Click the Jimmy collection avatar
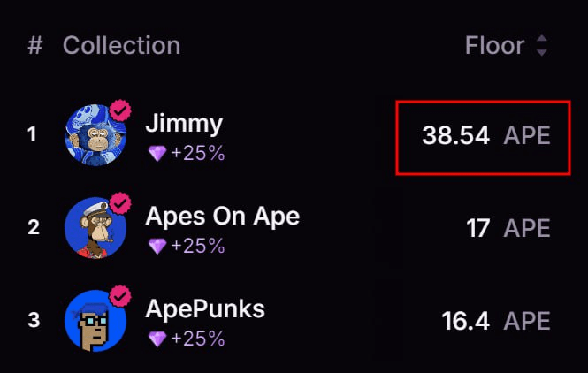The width and height of the screenshot is (588, 373). pyautogui.click(x=95, y=136)
